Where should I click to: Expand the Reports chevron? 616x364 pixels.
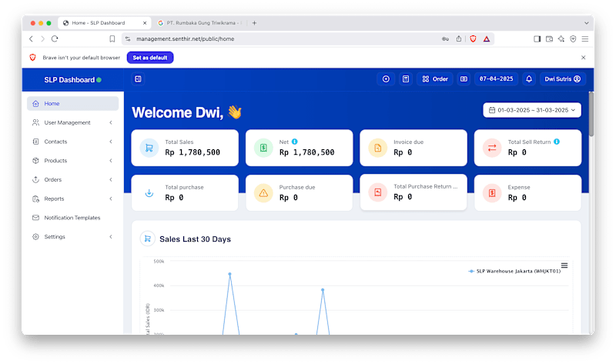pos(111,199)
